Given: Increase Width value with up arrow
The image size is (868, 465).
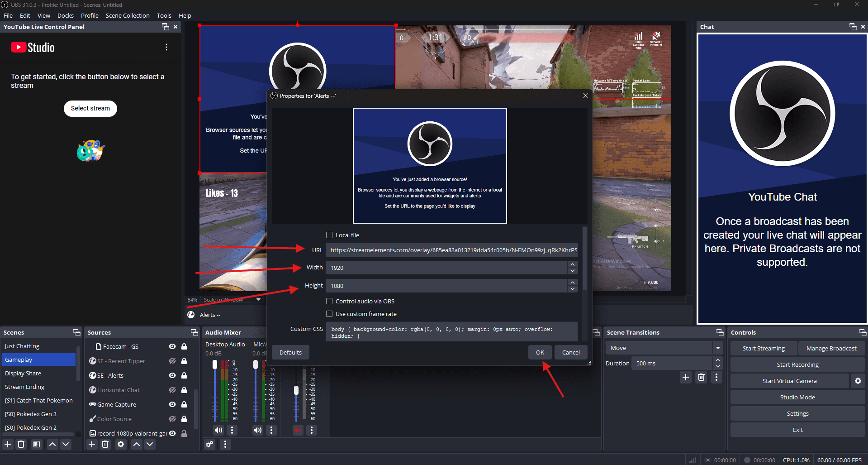Looking at the screenshot, I should pos(573,264).
